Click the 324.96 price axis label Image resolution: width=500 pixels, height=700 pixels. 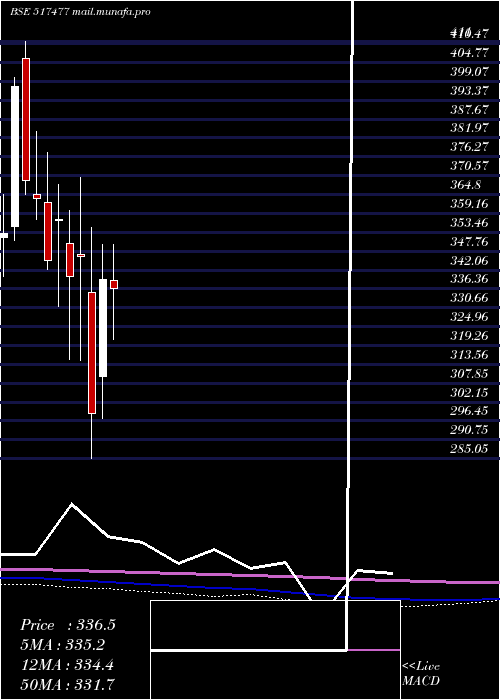(x=469, y=317)
